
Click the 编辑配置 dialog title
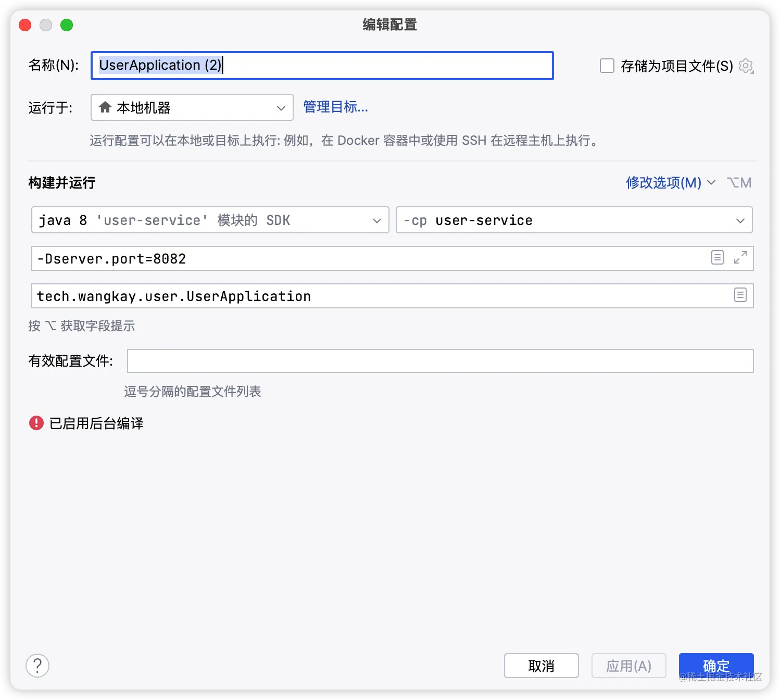click(390, 24)
